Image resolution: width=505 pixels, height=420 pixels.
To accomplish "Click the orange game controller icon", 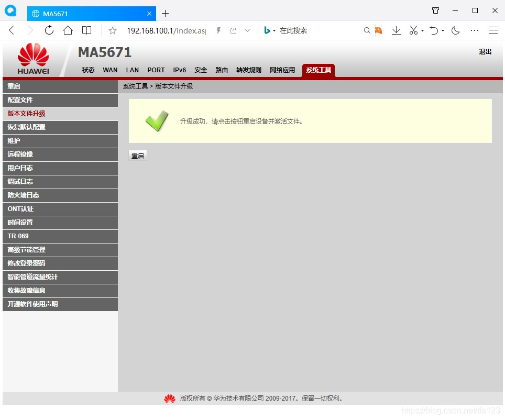I will [378, 30].
